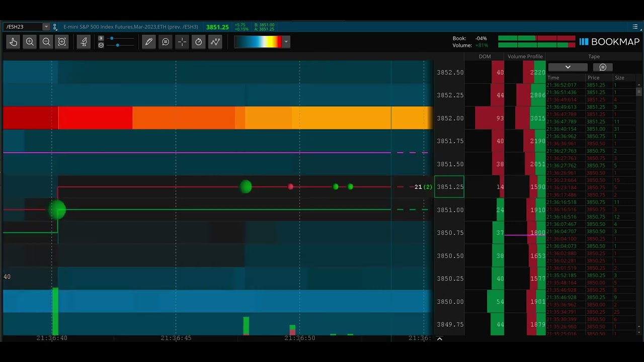Click the lower cutoff icon by sliders

[x=101, y=45]
